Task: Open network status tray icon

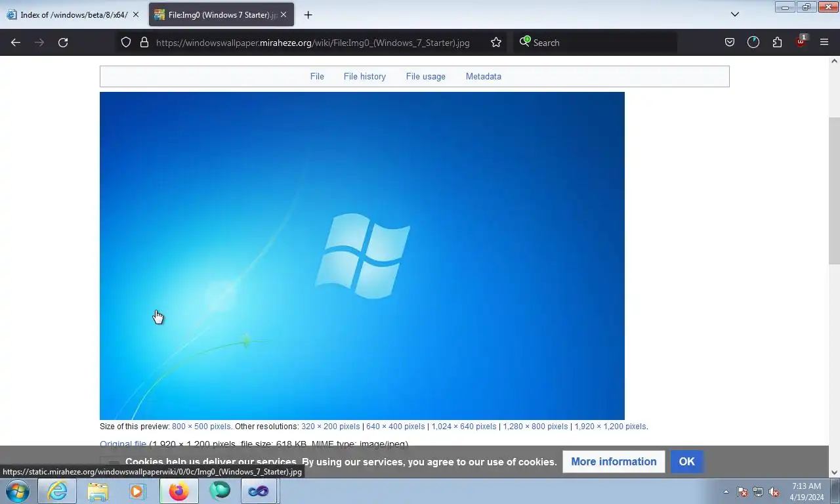Action: (x=758, y=492)
